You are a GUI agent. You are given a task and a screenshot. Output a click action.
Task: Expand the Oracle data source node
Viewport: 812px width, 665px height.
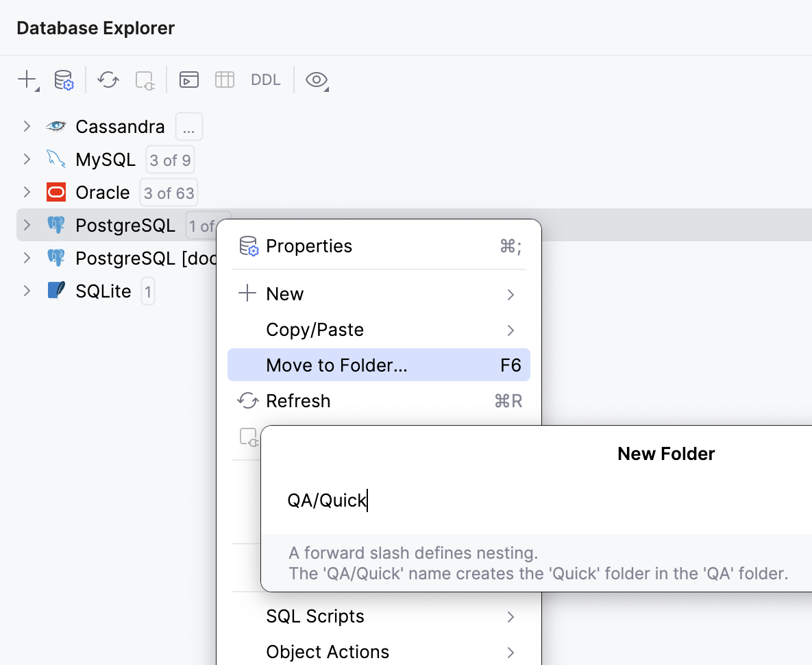[27, 192]
